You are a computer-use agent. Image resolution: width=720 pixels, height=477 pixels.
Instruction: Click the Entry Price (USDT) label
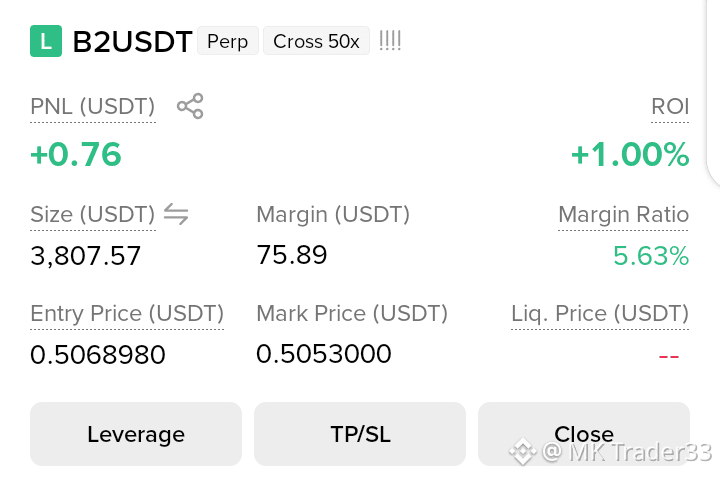[127, 314]
